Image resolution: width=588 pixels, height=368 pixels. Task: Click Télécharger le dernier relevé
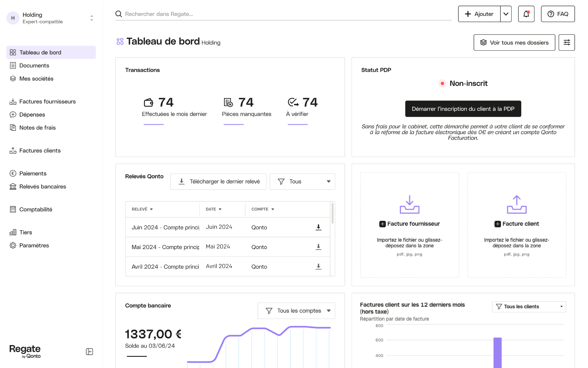pyautogui.click(x=218, y=181)
